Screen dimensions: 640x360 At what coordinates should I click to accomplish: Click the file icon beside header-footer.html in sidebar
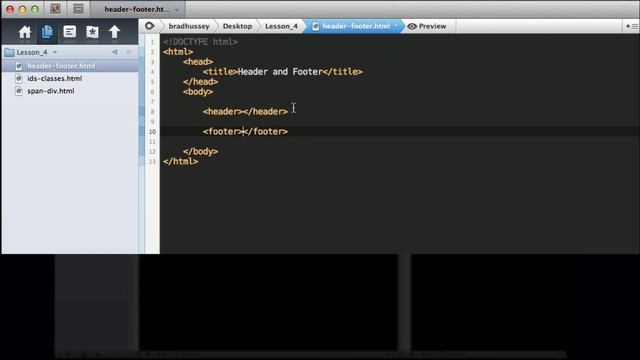coord(18,66)
